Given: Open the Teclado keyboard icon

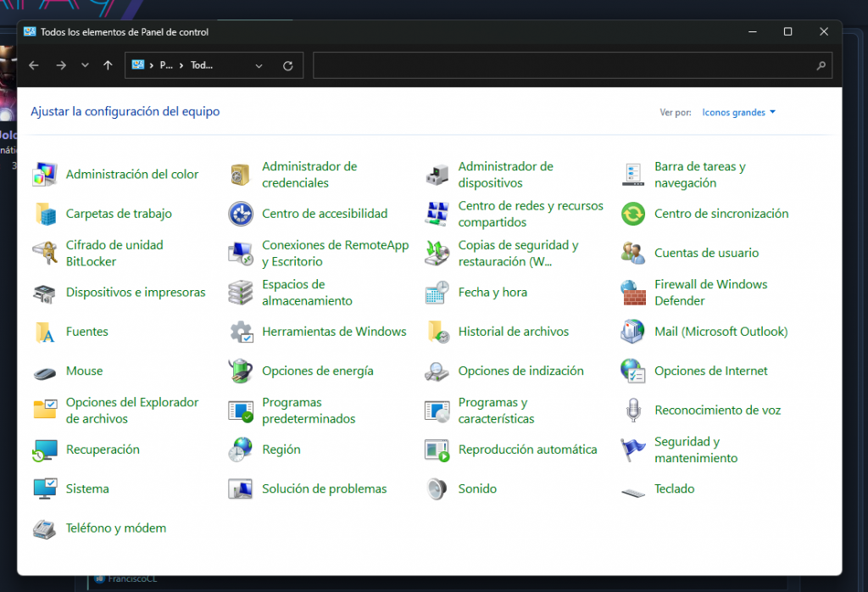Looking at the screenshot, I should point(632,490).
